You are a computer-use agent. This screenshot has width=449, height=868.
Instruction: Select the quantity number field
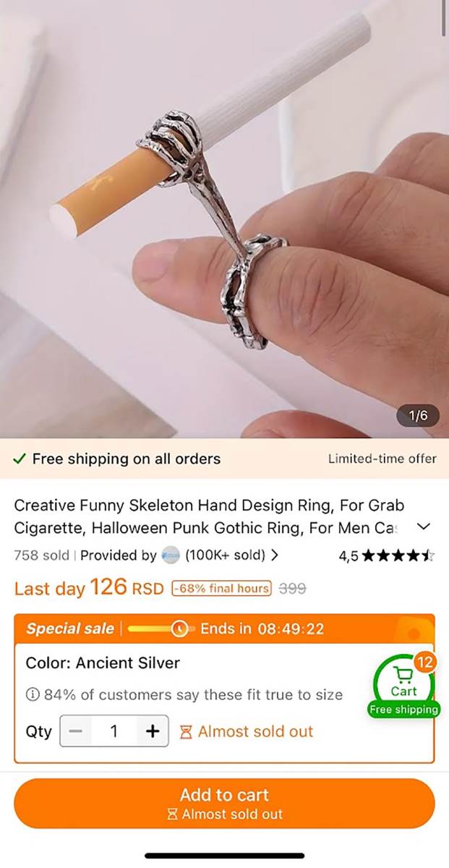114,731
